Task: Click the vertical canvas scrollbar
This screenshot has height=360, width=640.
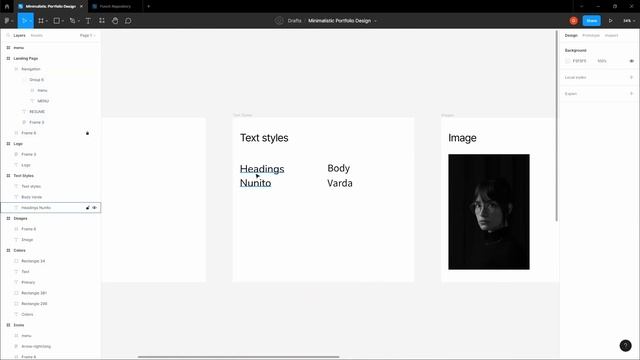Action: (x=556, y=126)
